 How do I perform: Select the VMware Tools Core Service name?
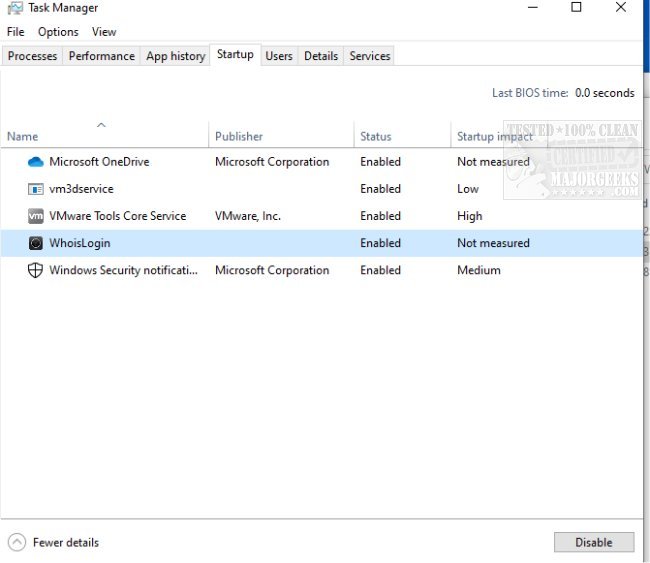(118, 216)
